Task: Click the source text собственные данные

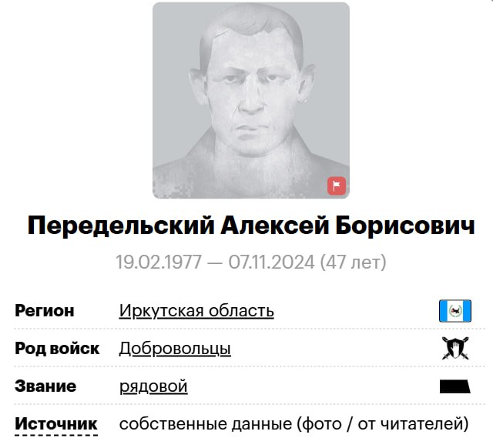Action: 206,424
